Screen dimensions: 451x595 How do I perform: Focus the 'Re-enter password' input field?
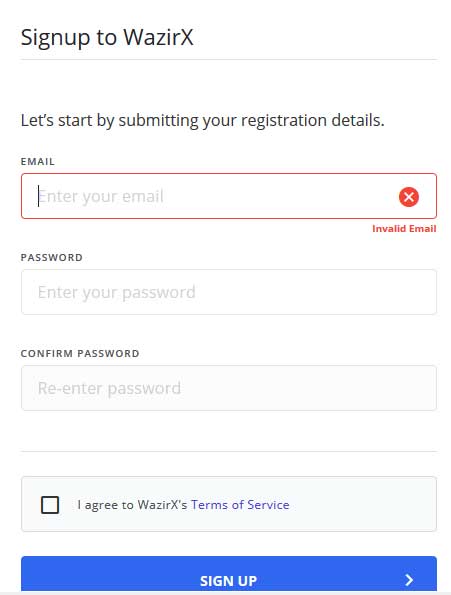pyautogui.click(x=229, y=388)
